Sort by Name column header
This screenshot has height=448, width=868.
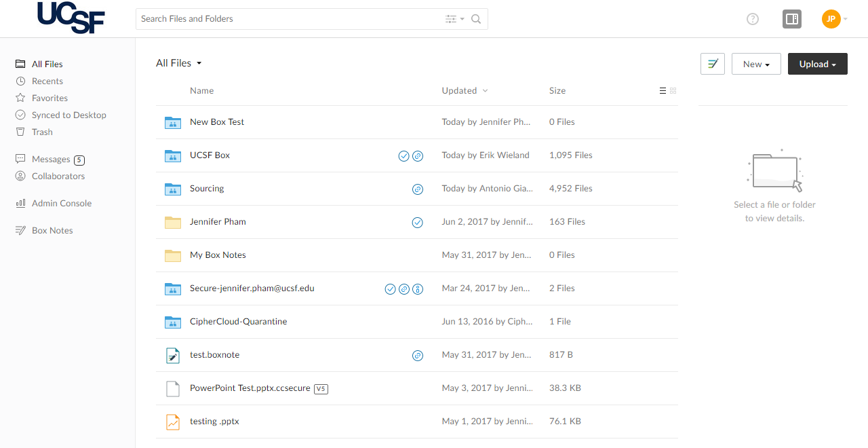click(201, 91)
